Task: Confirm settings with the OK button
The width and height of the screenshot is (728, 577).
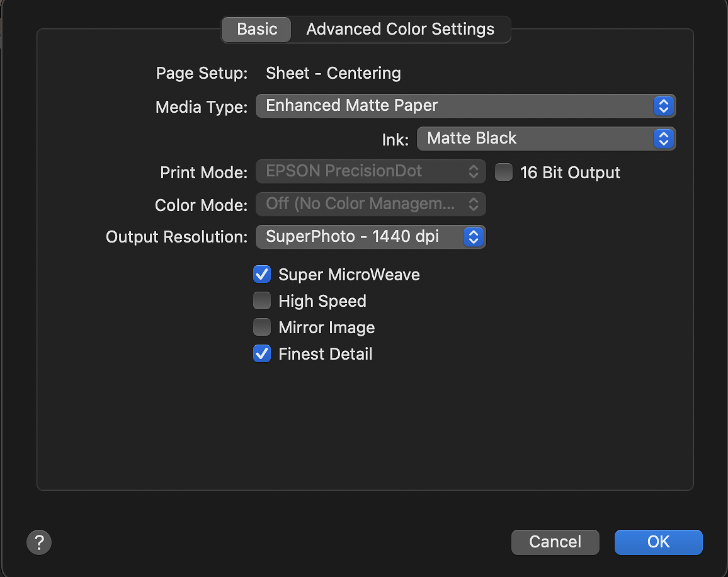Action: [x=658, y=542]
